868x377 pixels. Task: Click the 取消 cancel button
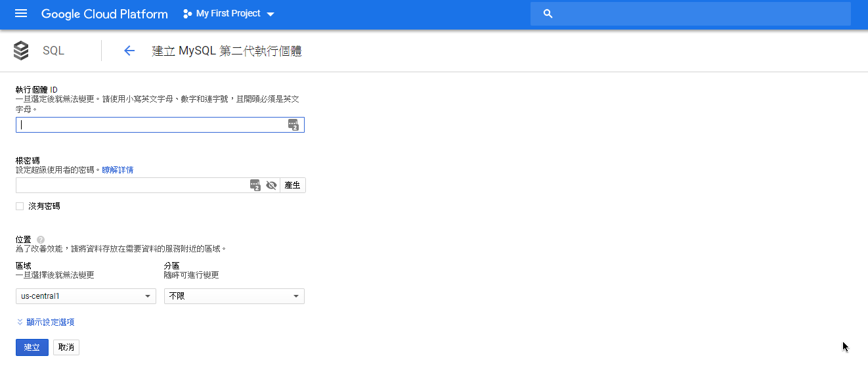tap(66, 347)
